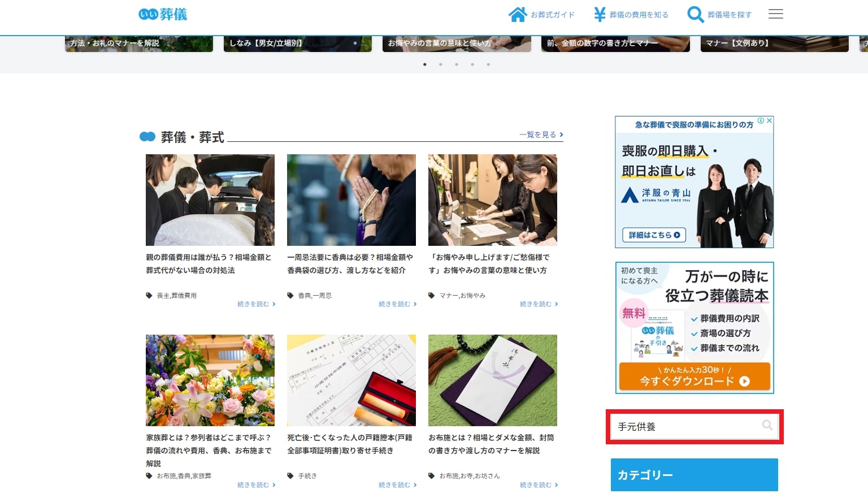Image resolution: width=868 pixels, height=498 pixels.
Task: Open the 家族葬 flower arrangement article thumbnail
Action: coord(210,380)
